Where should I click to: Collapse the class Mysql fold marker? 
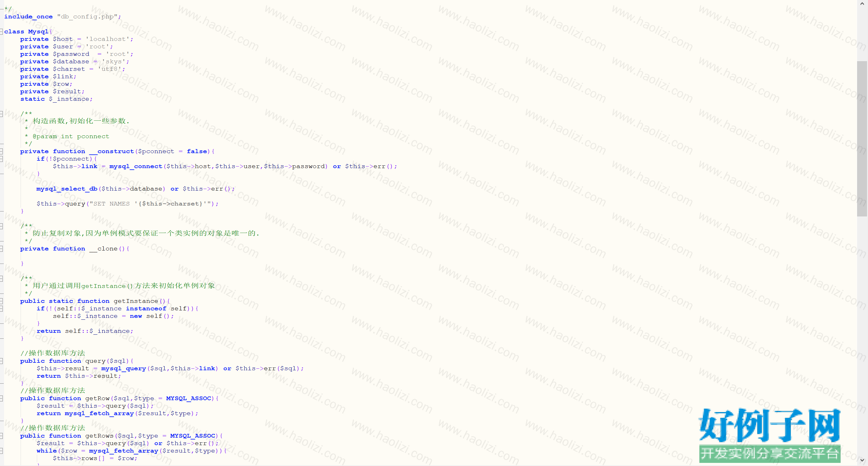pyautogui.click(x=1, y=32)
